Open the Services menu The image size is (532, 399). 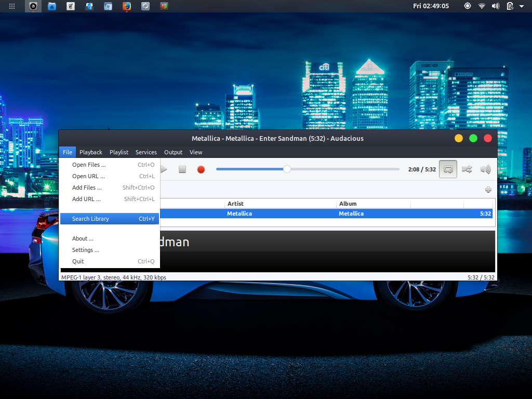tap(146, 152)
